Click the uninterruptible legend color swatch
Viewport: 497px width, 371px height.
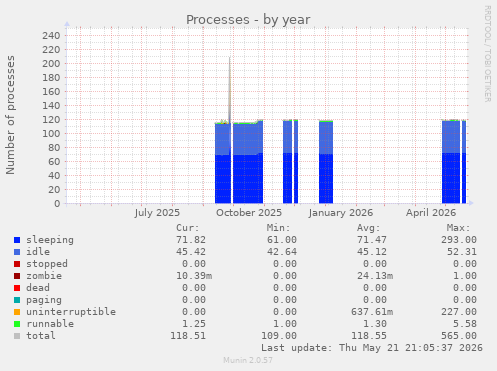[17, 312]
